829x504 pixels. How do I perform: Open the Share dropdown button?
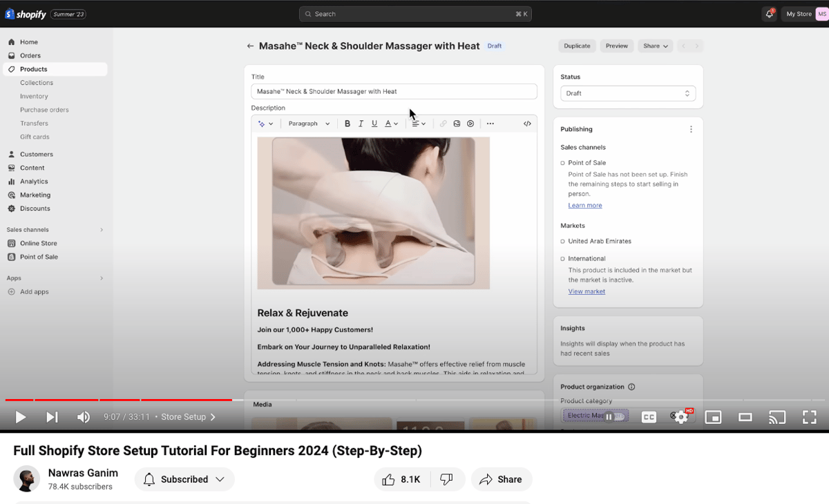[656, 46]
